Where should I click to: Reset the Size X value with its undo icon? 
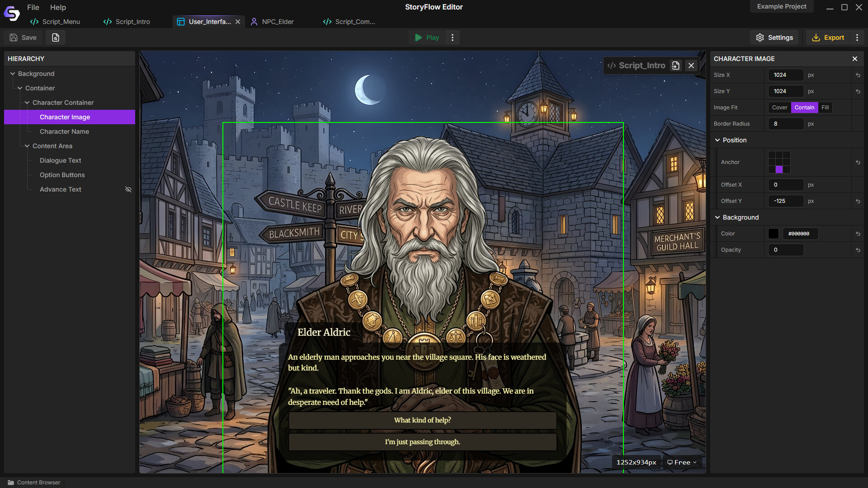[858, 75]
